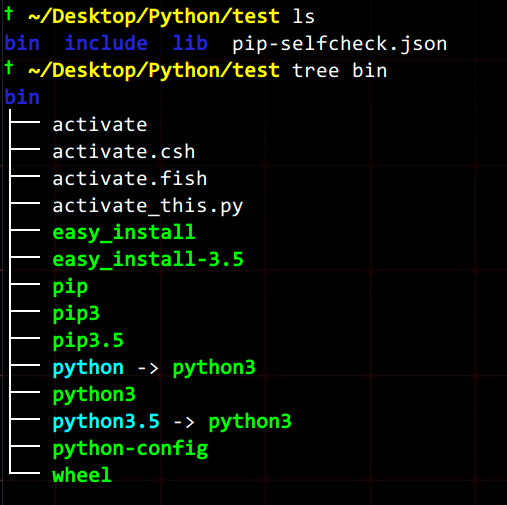Click the plain 'pip' tree entry

70,287
